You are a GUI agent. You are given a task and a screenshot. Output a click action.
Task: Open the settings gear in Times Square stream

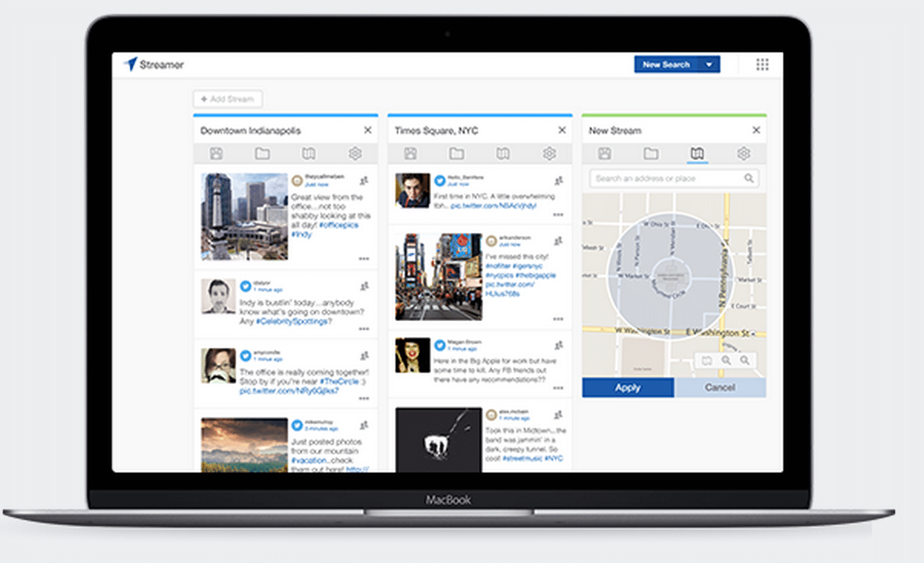[x=549, y=154]
